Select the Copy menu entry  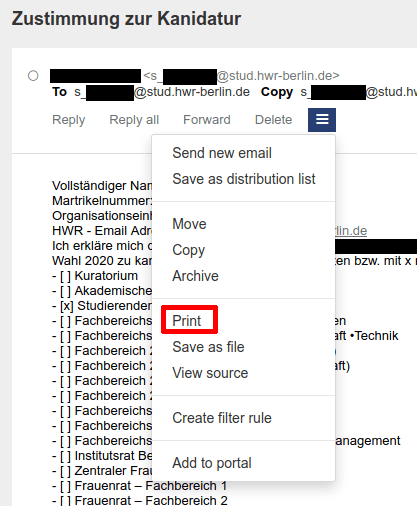(189, 250)
